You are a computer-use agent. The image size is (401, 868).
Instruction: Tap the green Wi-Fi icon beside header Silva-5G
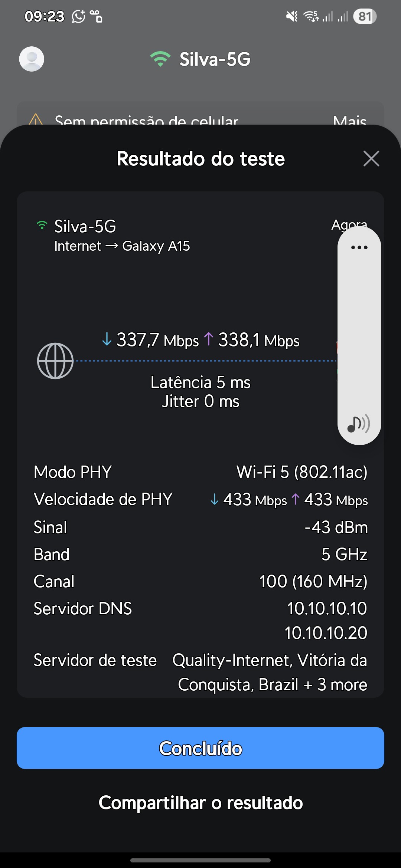click(x=160, y=59)
